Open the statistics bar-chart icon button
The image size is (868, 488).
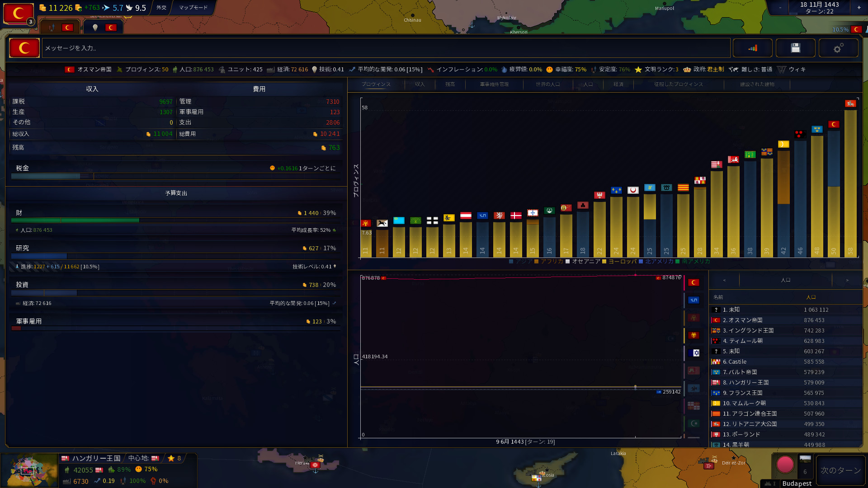pos(752,48)
